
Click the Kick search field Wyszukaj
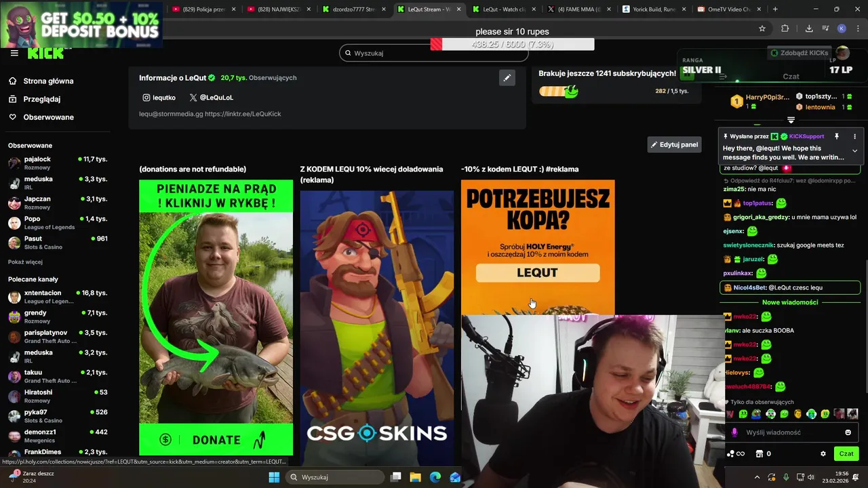tap(433, 53)
